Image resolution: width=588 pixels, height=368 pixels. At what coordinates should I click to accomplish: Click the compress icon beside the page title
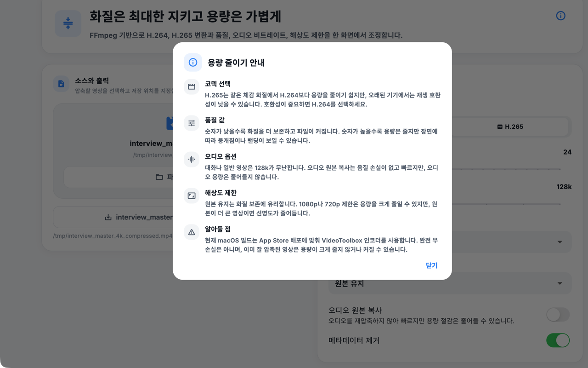(x=68, y=23)
